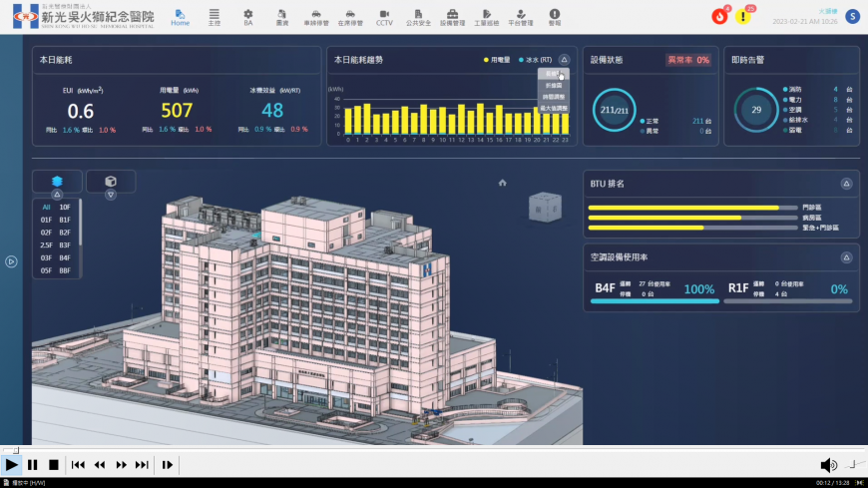
Task: Select the 設備管理 toolbox icon
Action: pos(452,17)
